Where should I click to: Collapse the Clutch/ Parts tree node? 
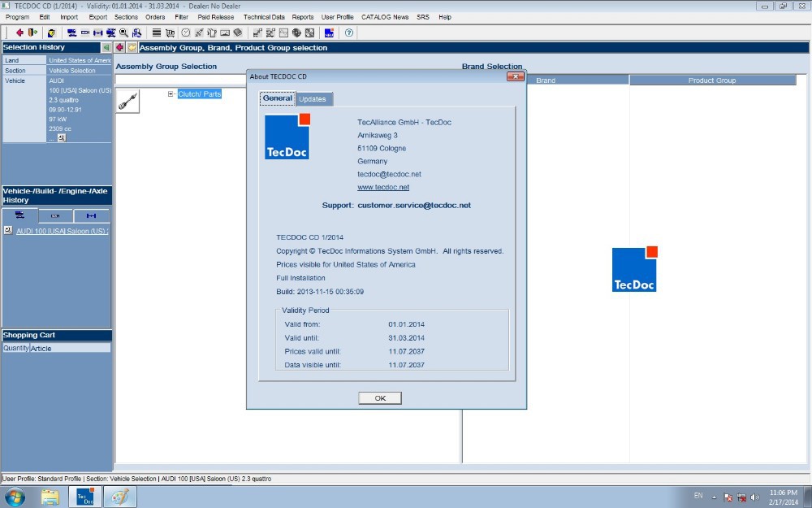tap(171, 93)
